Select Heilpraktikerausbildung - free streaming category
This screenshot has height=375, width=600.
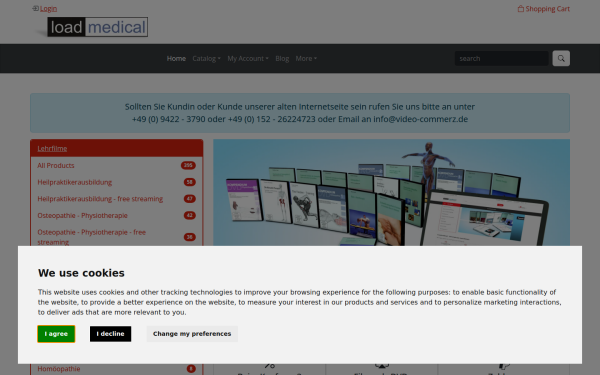click(x=100, y=199)
